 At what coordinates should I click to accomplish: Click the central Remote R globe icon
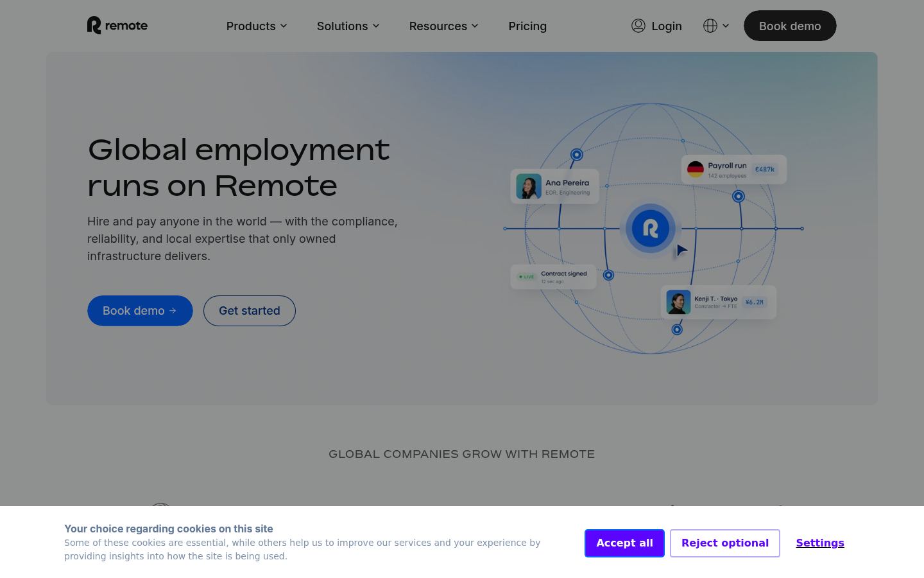pos(651,228)
